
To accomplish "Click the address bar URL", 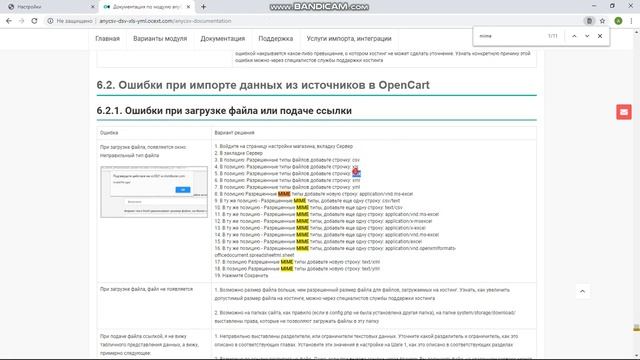I will [165, 21].
